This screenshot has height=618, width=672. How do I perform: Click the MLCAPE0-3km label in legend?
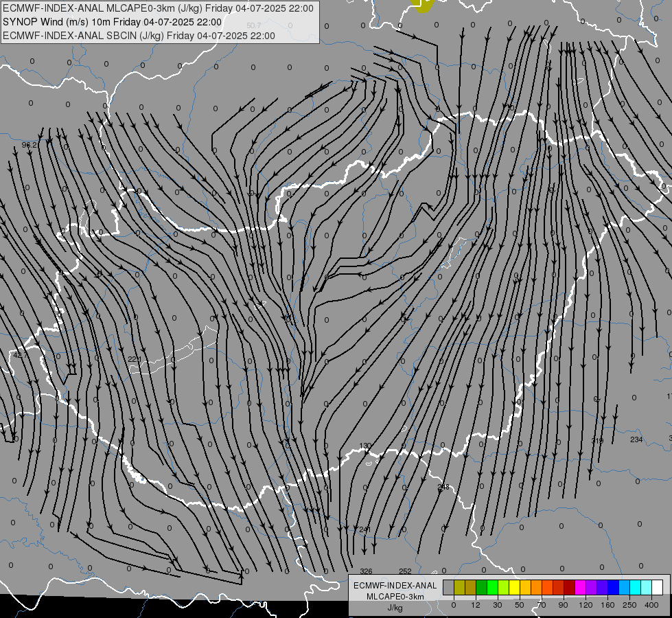(x=395, y=597)
